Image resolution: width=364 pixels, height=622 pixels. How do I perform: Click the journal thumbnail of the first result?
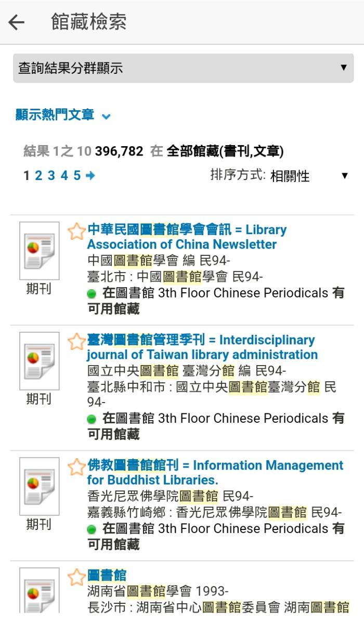coord(39,251)
